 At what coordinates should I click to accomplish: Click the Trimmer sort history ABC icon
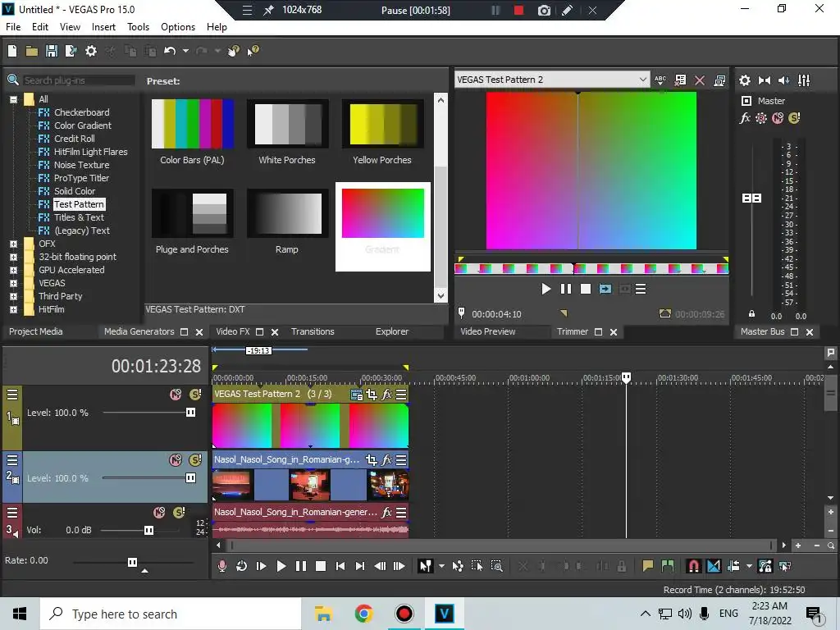point(660,80)
